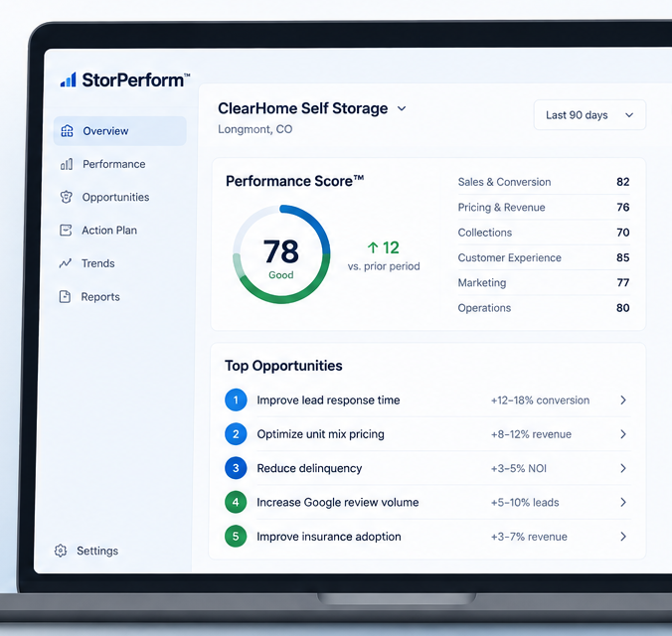Image resolution: width=672 pixels, height=636 pixels.
Task: Click the number 3 opportunity badge
Action: (236, 468)
